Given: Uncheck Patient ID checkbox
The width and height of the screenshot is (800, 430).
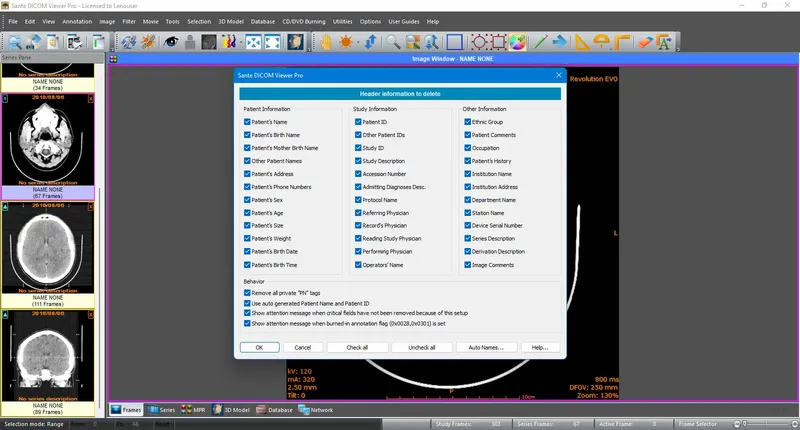Looking at the screenshot, I should coord(358,122).
